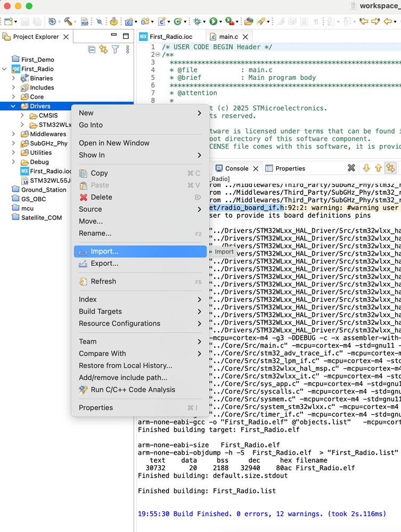Collapse all in Project Explorer
Image resolution: width=401 pixels, height=532 pixels.
(x=92, y=50)
